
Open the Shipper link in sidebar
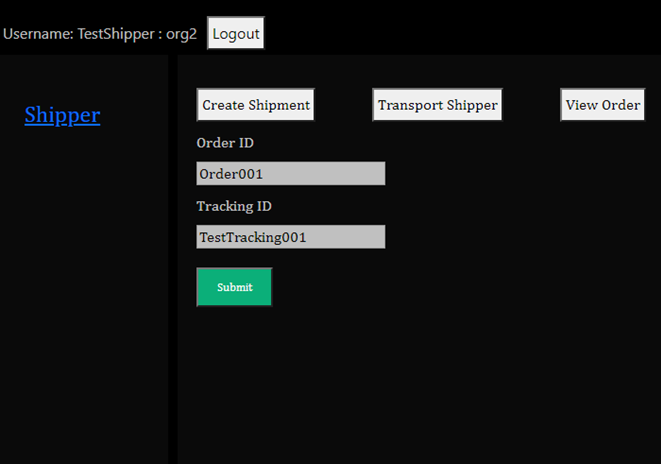click(62, 115)
